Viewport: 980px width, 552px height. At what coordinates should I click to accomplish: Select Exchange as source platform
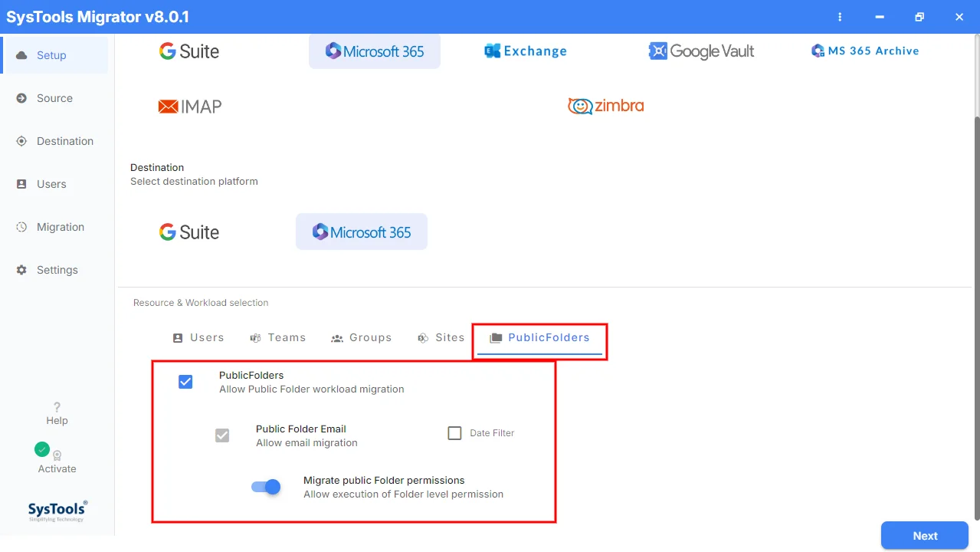tap(526, 51)
